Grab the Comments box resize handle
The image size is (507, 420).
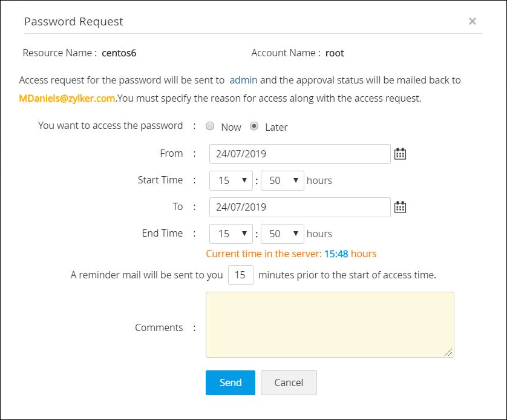(448, 352)
